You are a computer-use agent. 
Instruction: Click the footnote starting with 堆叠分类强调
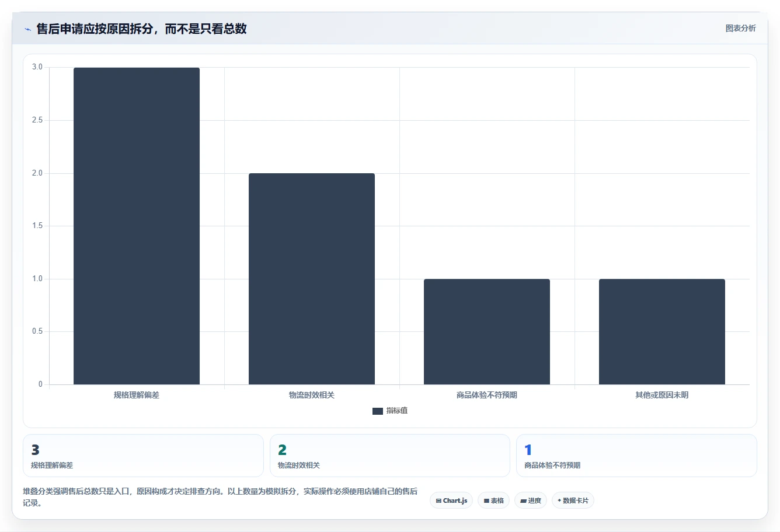click(221, 497)
